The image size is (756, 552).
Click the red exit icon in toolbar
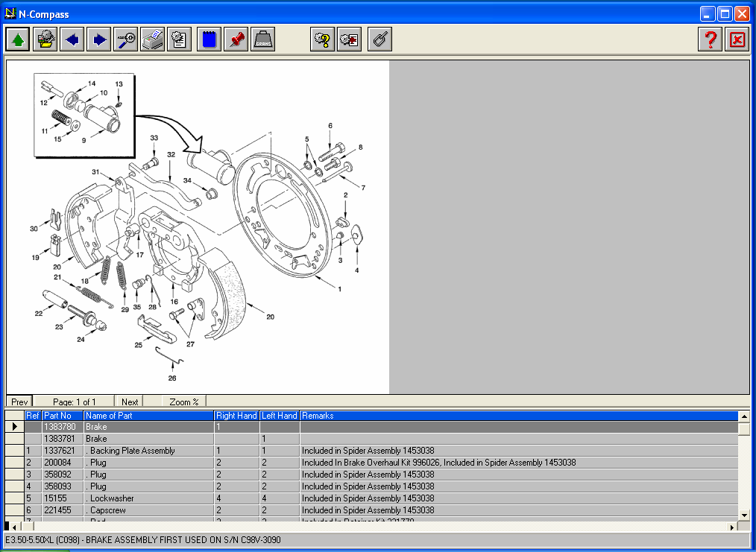tap(737, 39)
